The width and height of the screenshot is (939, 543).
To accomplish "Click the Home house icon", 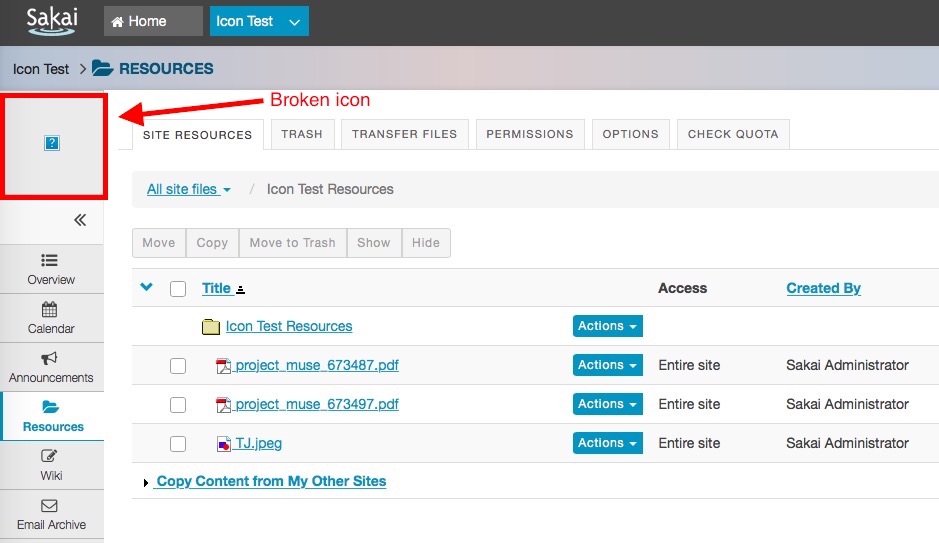I will [117, 22].
